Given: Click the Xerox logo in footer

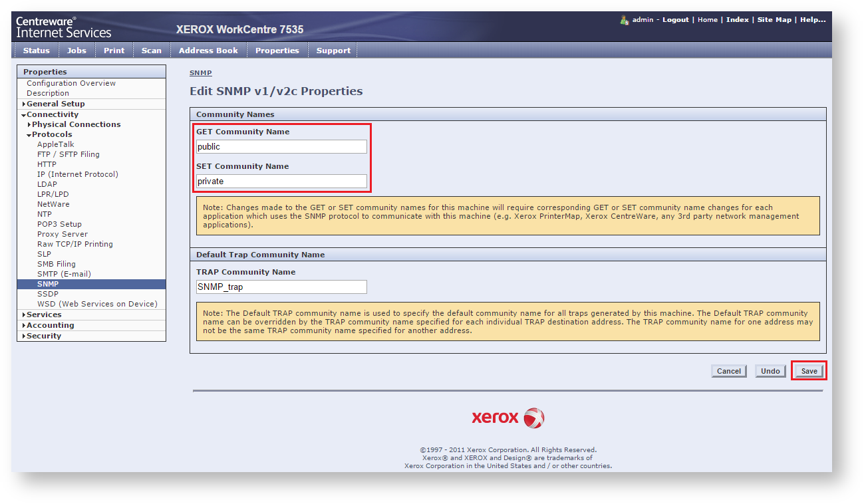Looking at the screenshot, I should pos(508,418).
